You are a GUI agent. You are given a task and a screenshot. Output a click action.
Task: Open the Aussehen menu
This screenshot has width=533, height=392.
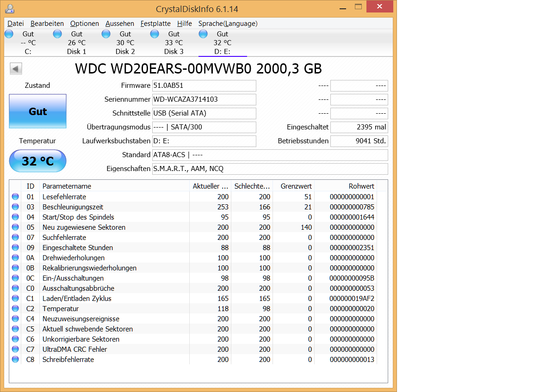[120, 24]
